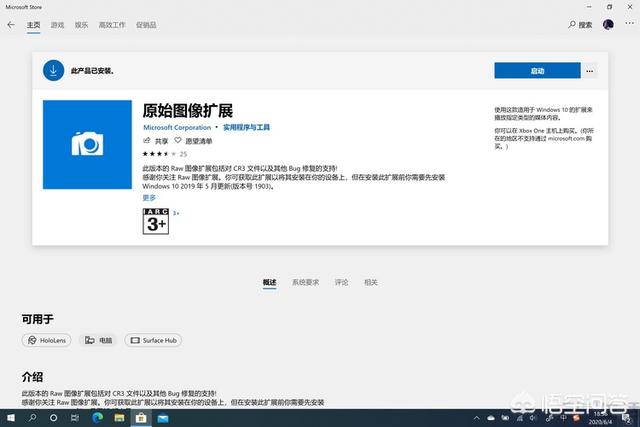The width and height of the screenshot is (640, 427).
Task: Open the 高效工作 tab
Action: coord(112,25)
